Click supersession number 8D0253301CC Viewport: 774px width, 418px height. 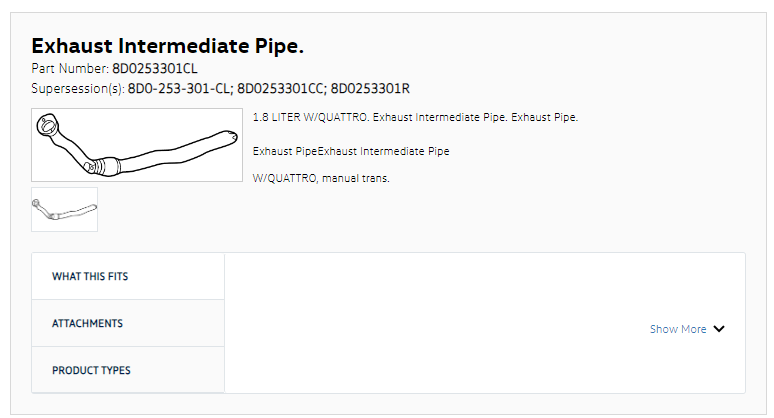(x=280, y=89)
